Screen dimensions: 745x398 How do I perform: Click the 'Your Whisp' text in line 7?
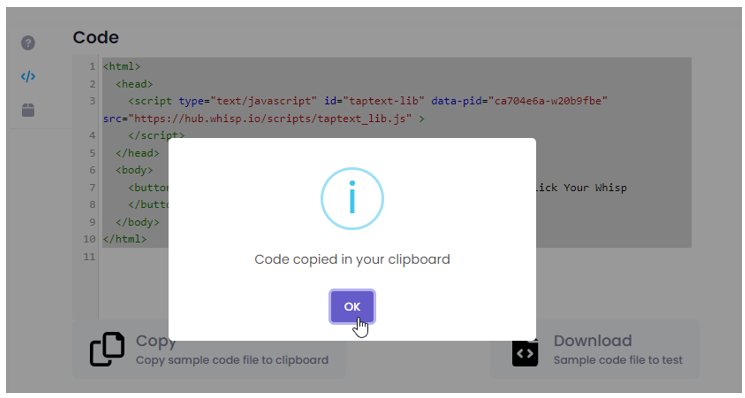pyautogui.click(x=595, y=188)
